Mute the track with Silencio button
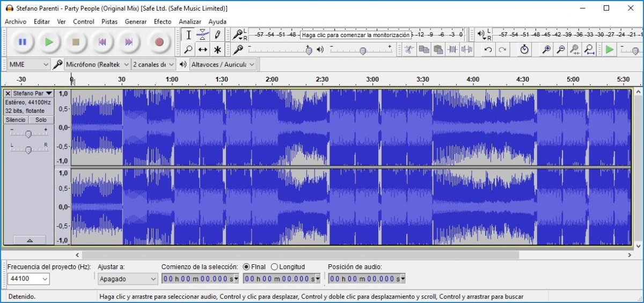 click(16, 120)
